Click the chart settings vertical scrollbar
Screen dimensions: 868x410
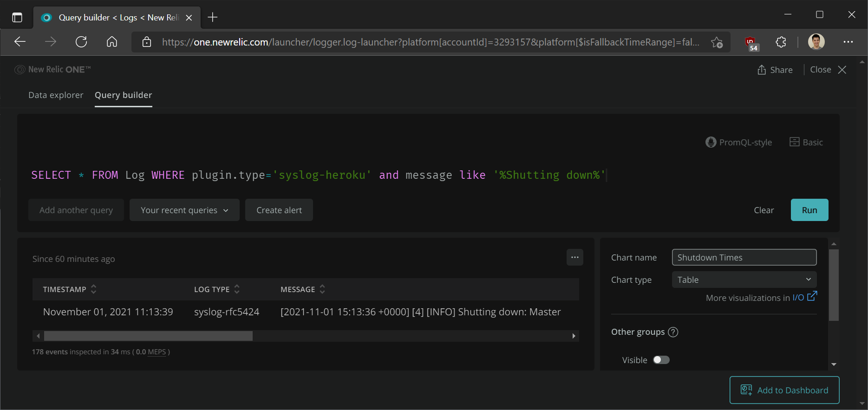pos(834,285)
